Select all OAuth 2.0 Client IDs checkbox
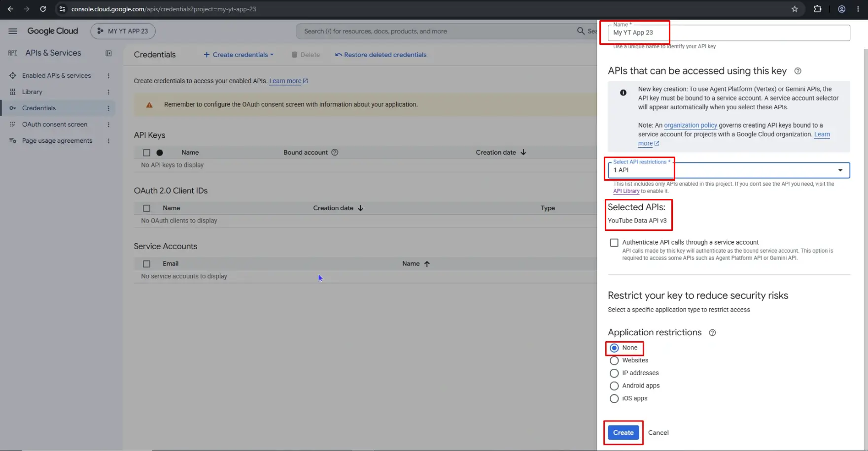This screenshot has height=451, width=868. point(146,208)
